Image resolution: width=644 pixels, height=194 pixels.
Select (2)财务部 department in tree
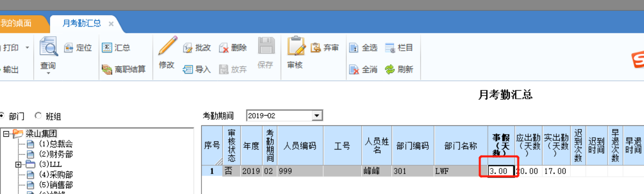[56, 154]
